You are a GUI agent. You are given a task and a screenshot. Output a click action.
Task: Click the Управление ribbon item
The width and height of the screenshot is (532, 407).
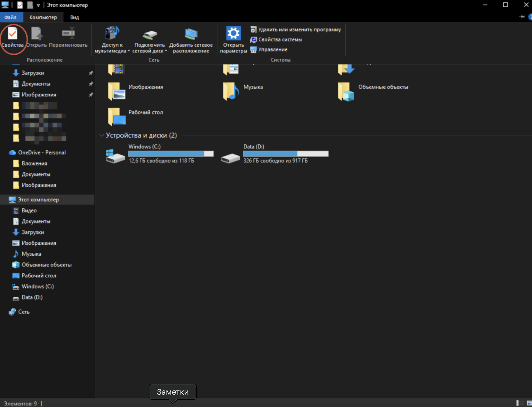(x=272, y=50)
